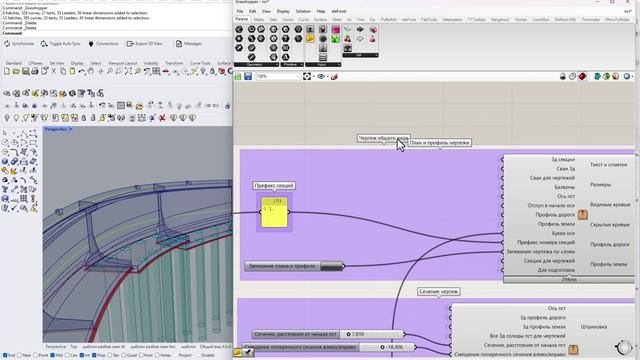The image size is (640, 360).
Task: Expand the Util panel dropdown bar
Action: pos(360,55)
